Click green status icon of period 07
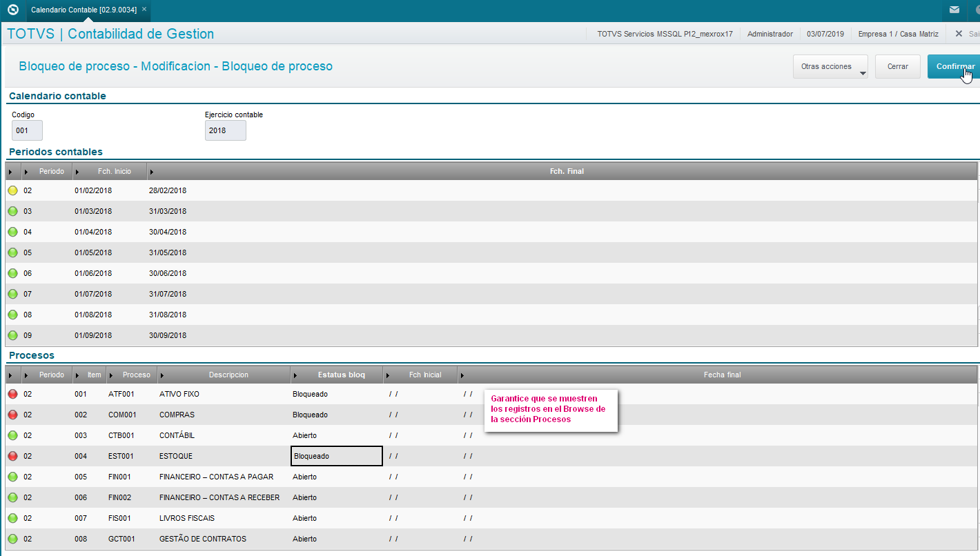This screenshot has width=980, height=556. [x=12, y=294]
